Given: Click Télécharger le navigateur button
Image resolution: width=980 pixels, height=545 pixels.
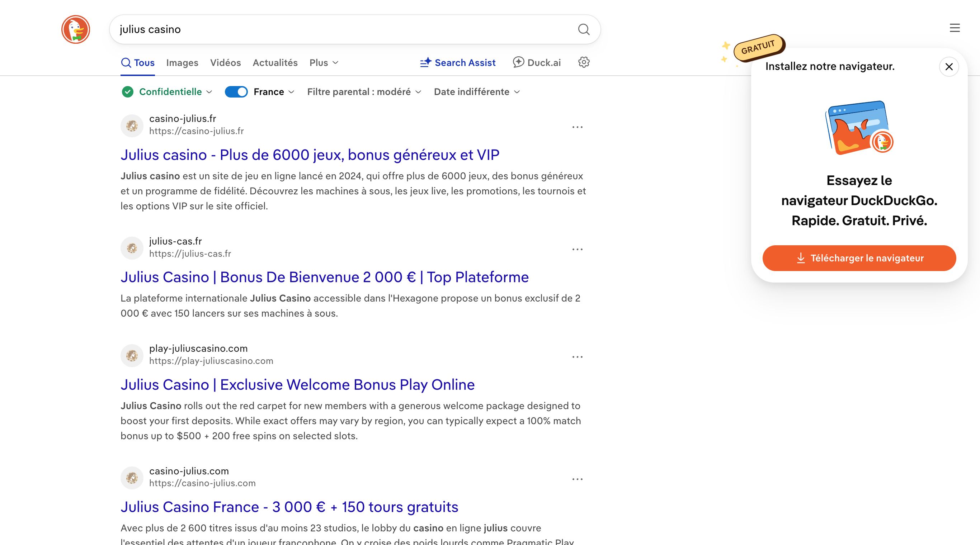Looking at the screenshot, I should coord(859,258).
